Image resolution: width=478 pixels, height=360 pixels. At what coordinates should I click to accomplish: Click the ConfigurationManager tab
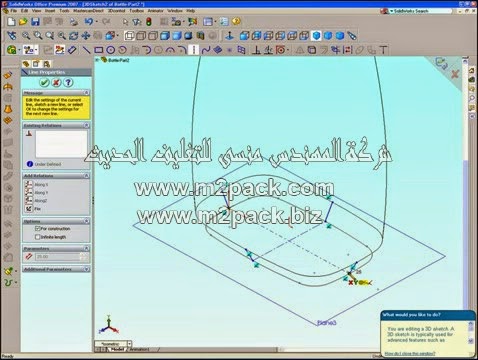point(46,64)
